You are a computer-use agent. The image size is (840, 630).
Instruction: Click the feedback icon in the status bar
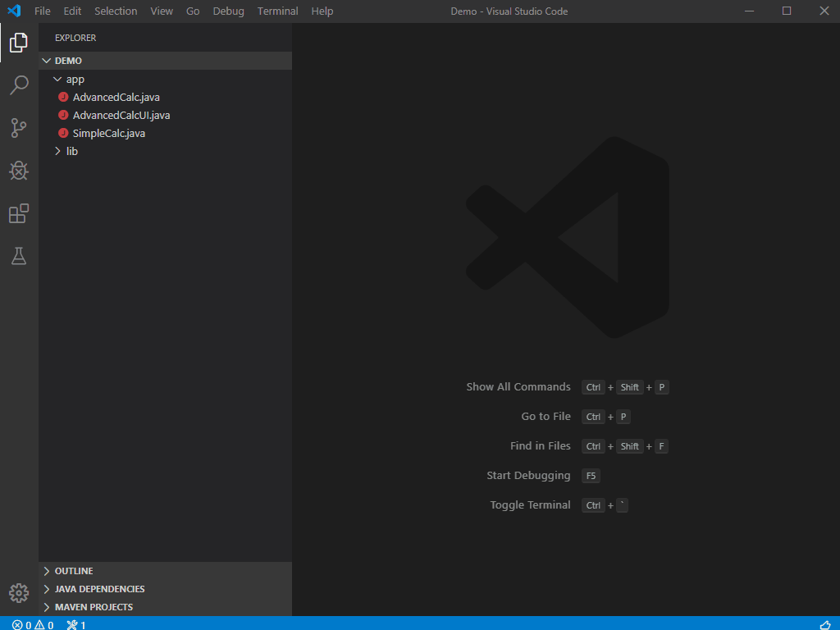pyautogui.click(x=827, y=624)
